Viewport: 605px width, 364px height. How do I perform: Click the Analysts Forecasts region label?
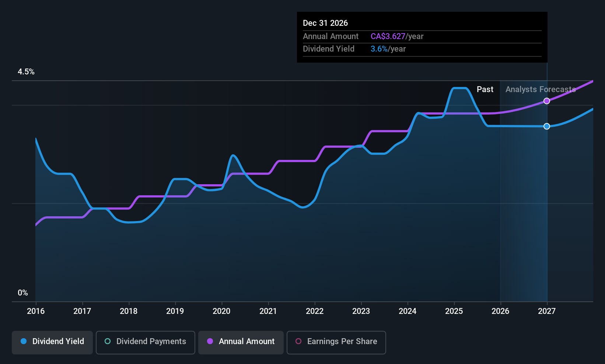tap(541, 90)
